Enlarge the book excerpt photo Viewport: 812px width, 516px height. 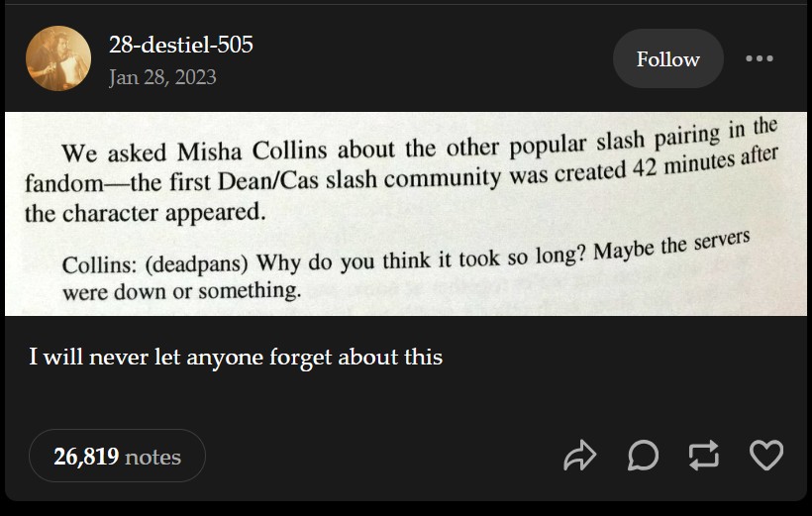406,214
